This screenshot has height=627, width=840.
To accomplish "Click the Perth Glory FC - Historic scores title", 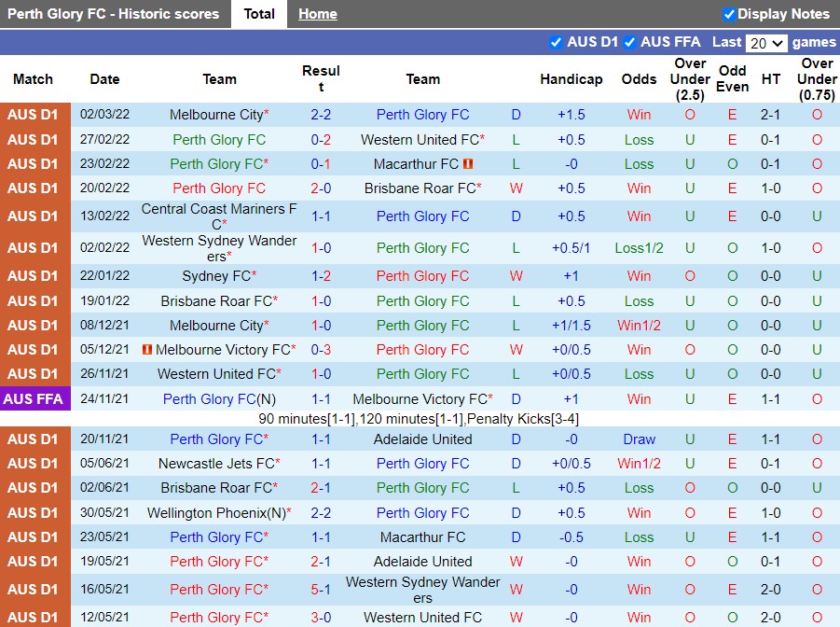I will 114,14.
